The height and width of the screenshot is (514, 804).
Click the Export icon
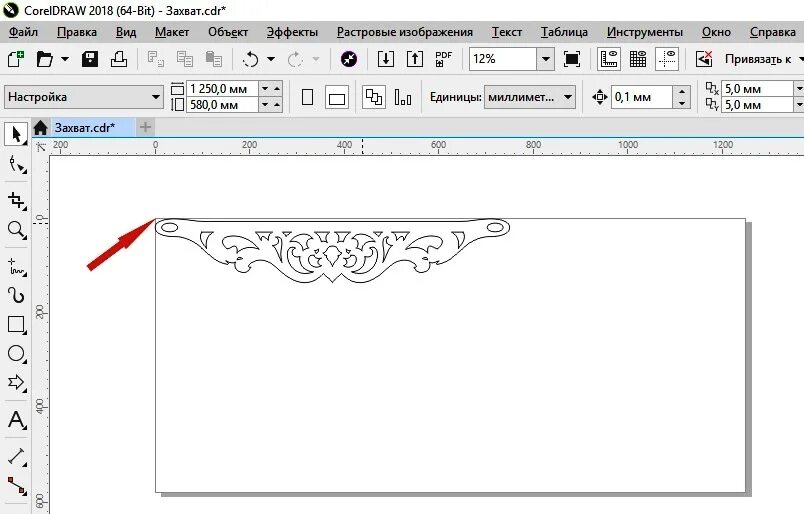coord(415,58)
